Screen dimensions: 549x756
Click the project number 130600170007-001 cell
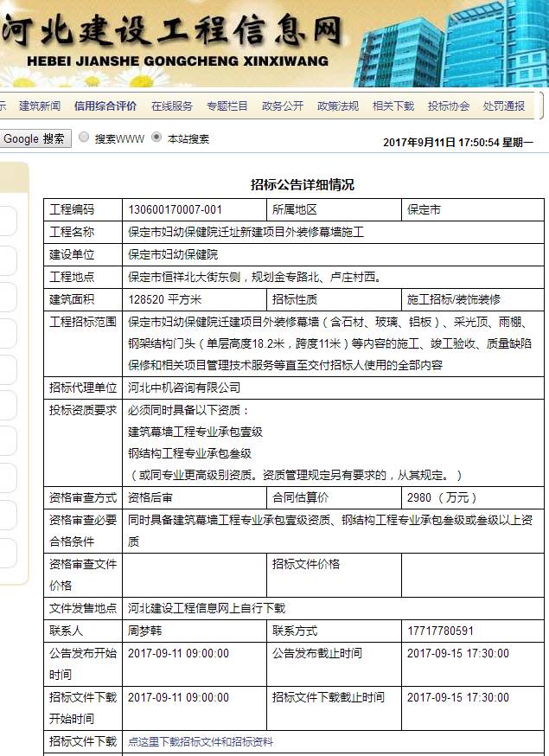pos(176,210)
